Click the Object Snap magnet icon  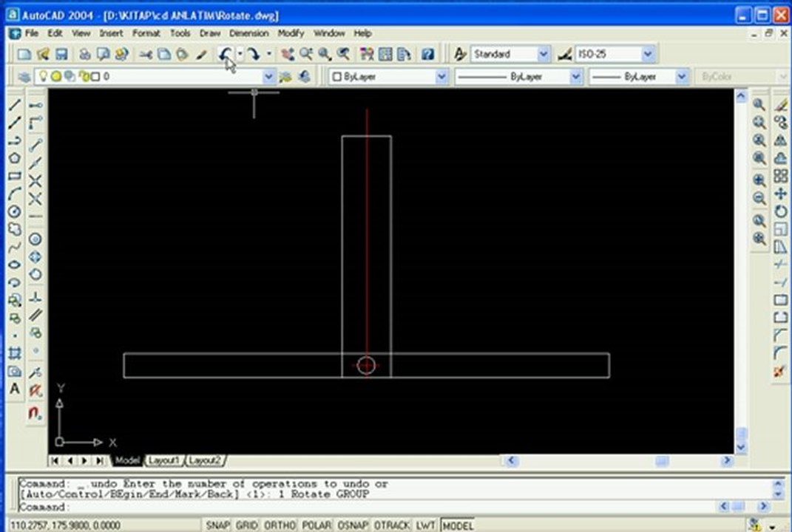(x=35, y=413)
